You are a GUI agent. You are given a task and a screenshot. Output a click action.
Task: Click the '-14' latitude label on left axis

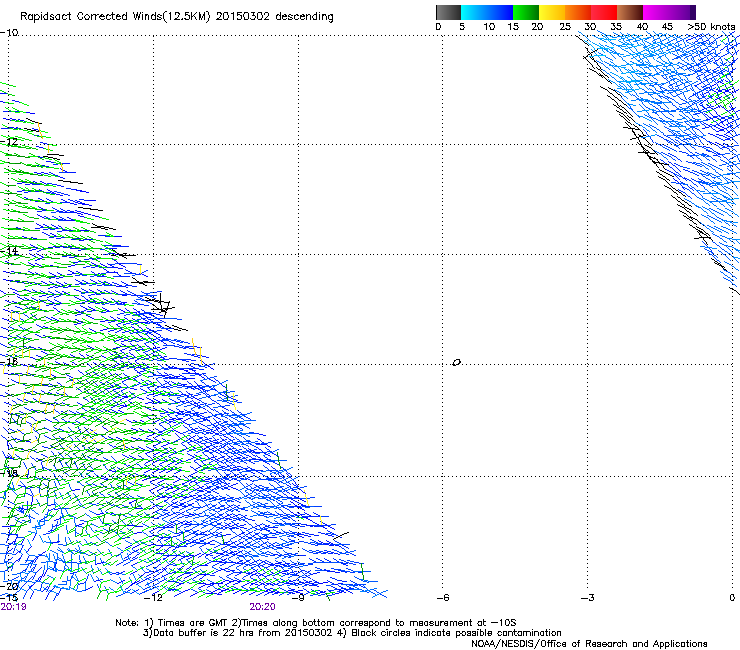pyautogui.click(x=9, y=251)
